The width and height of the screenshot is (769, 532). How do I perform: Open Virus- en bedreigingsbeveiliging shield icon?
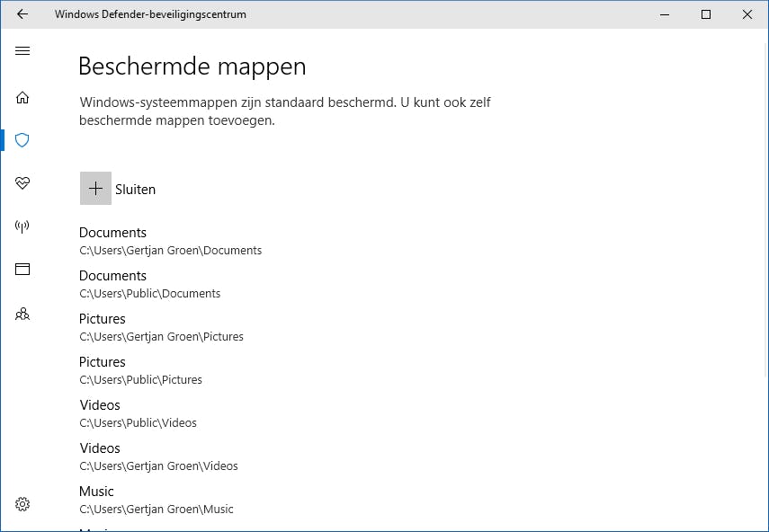pos(22,140)
